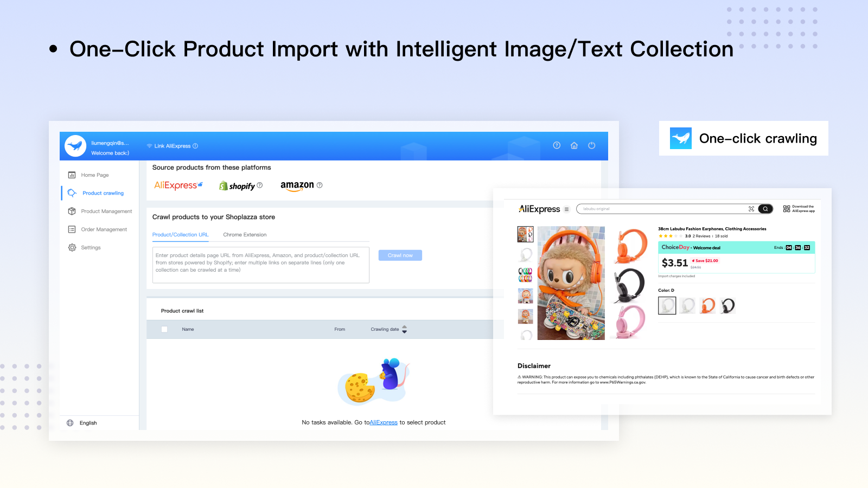Click the Amazon info question icon
Screen dimensions: 868x488
320,185
